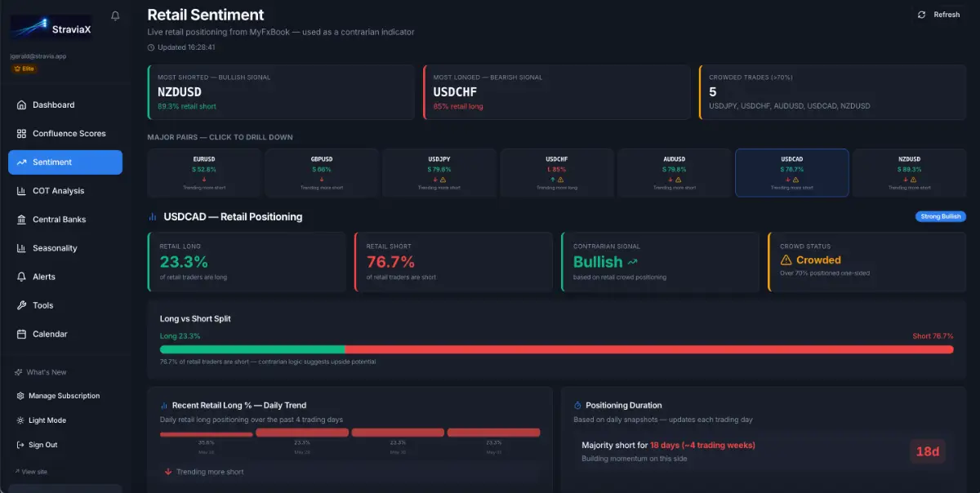
Task: Click the red Short portion of split bar
Action: tap(649, 349)
